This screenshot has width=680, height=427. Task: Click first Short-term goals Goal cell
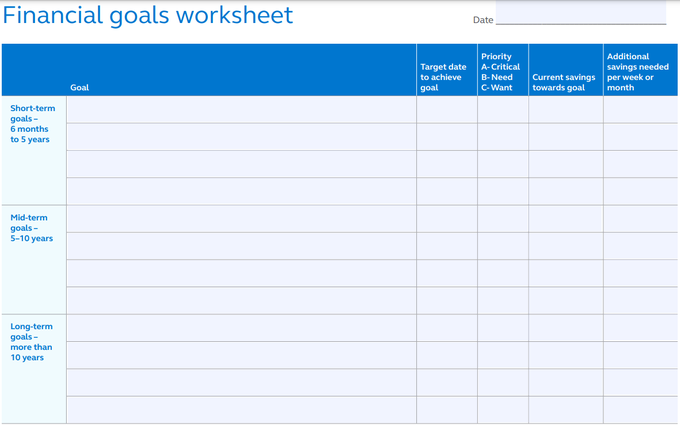point(241,109)
